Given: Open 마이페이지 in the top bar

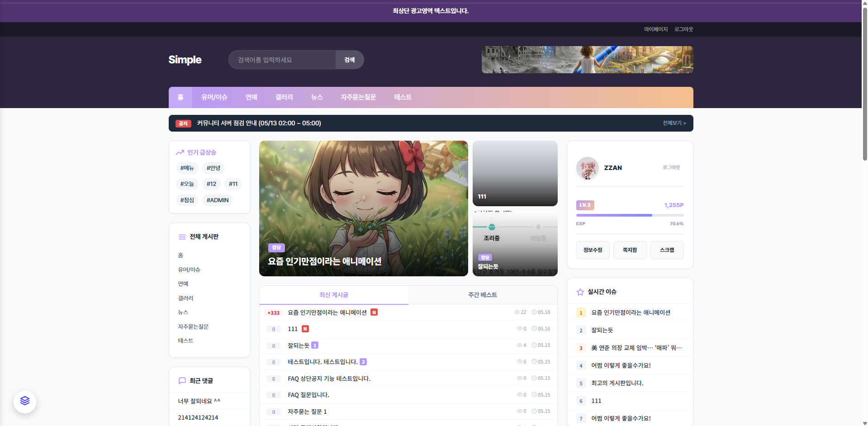Looking at the screenshot, I should [x=656, y=29].
